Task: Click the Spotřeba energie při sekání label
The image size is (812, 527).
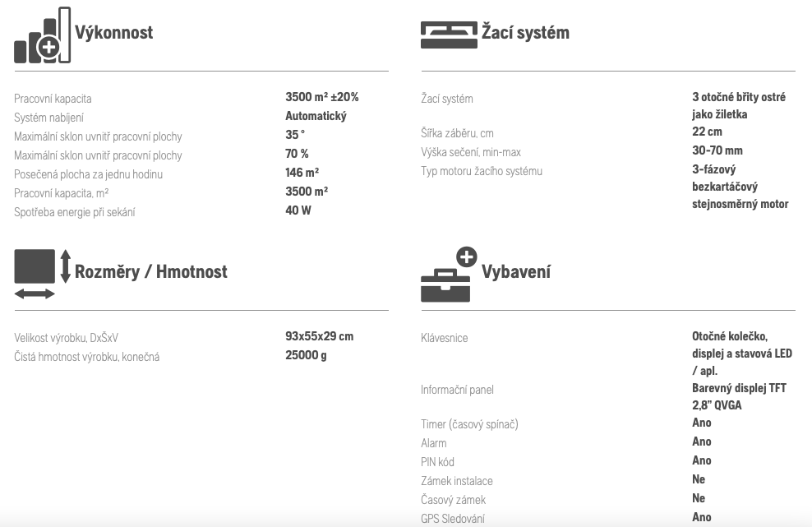Action: pos(75,212)
